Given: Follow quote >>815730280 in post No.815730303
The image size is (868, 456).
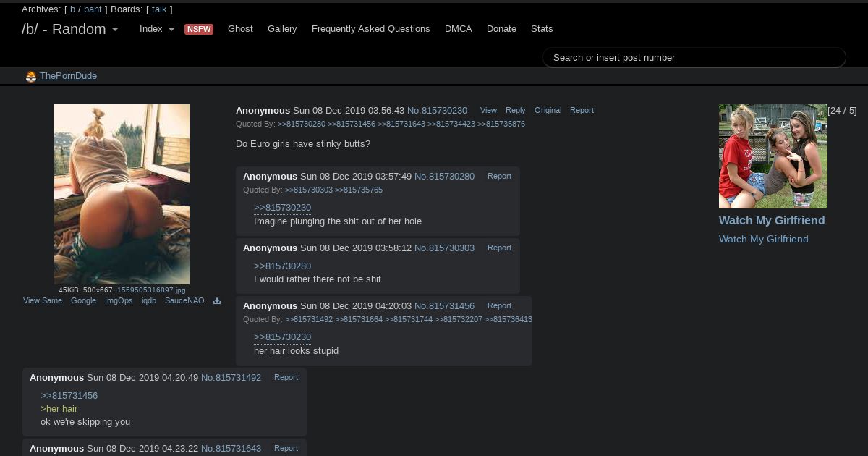Looking at the screenshot, I should (x=282, y=266).
